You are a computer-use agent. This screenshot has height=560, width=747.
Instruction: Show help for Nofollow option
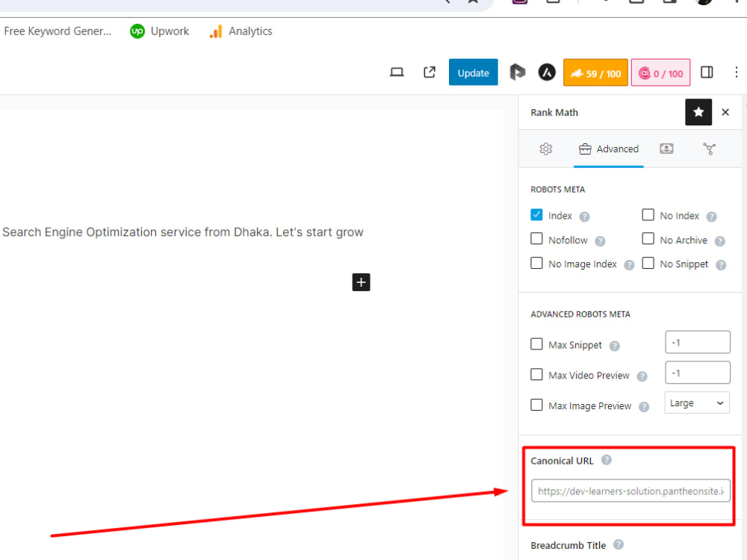[601, 241]
